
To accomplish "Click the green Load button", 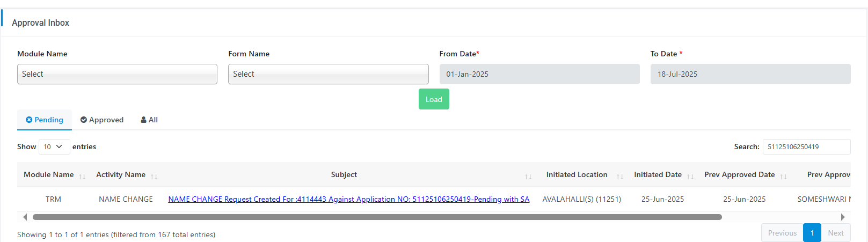I will click(x=434, y=99).
